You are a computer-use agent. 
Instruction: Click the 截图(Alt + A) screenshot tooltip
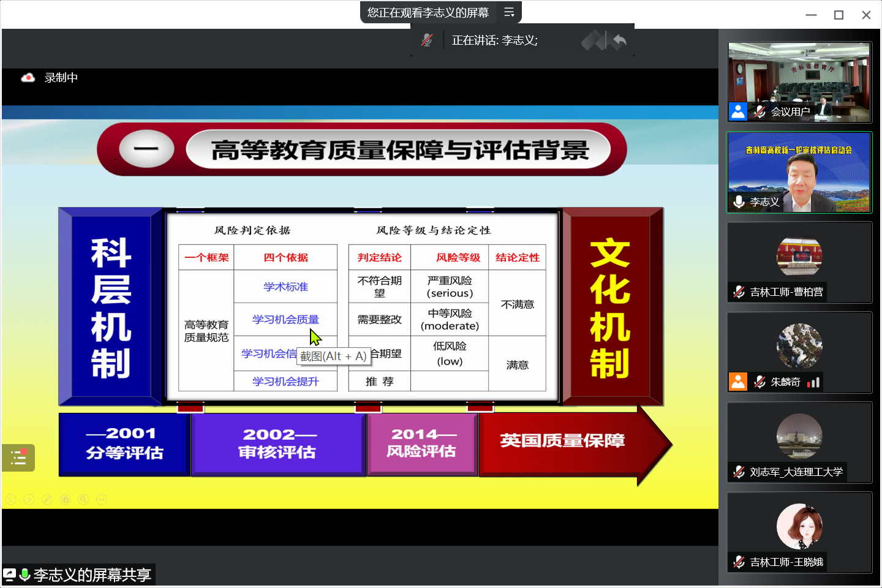(333, 356)
